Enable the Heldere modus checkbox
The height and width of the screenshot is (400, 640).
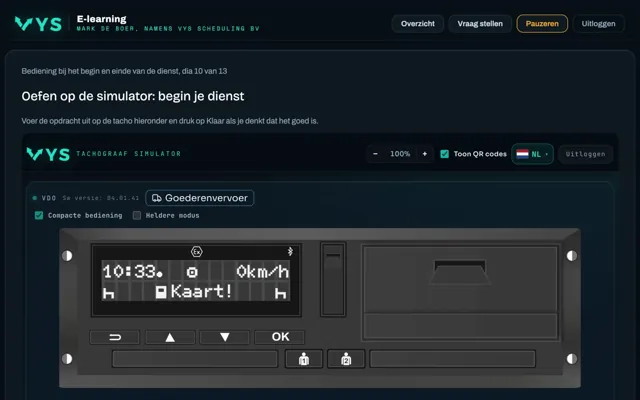pyautogui.click(x=137, y=215)
